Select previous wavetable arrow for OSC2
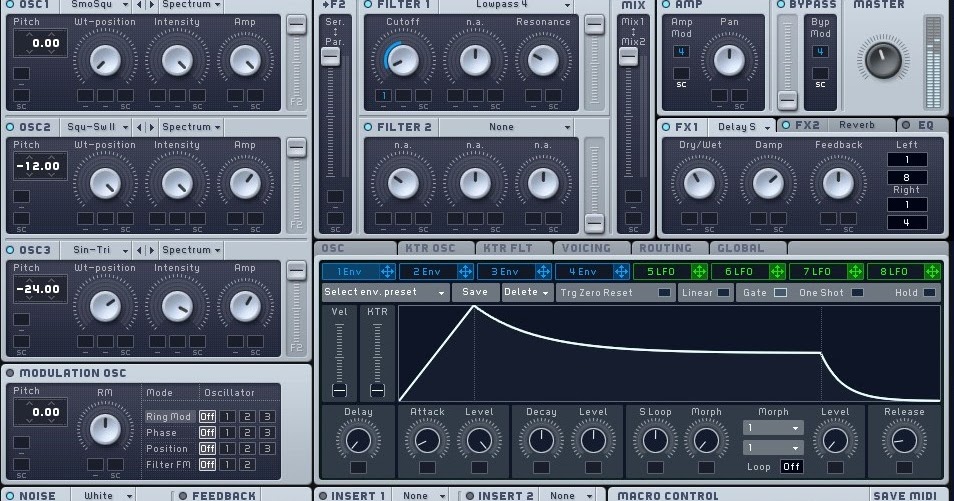Image resolution: width=954 pixels, height=501 pixels. pos(139,127)
